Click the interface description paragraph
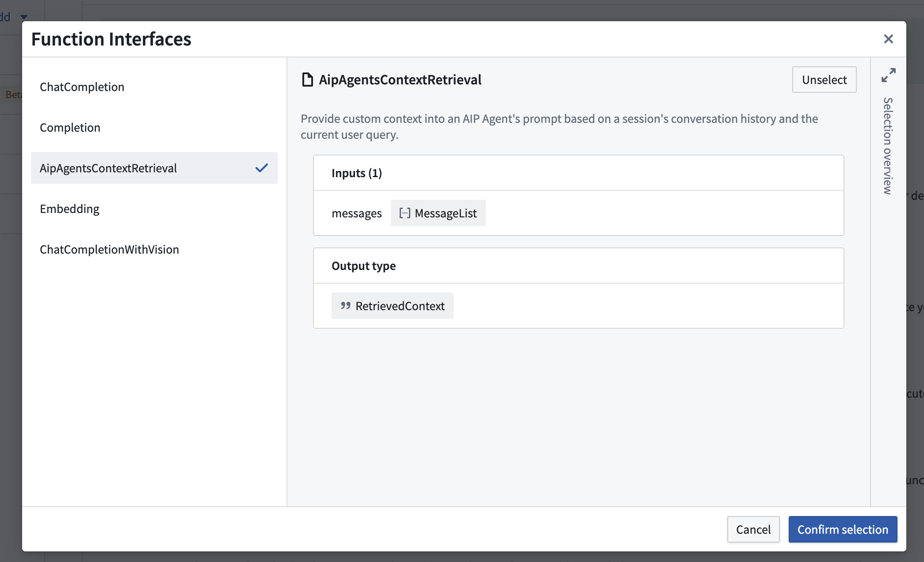 pyautogui.click(x=559, y=126)
